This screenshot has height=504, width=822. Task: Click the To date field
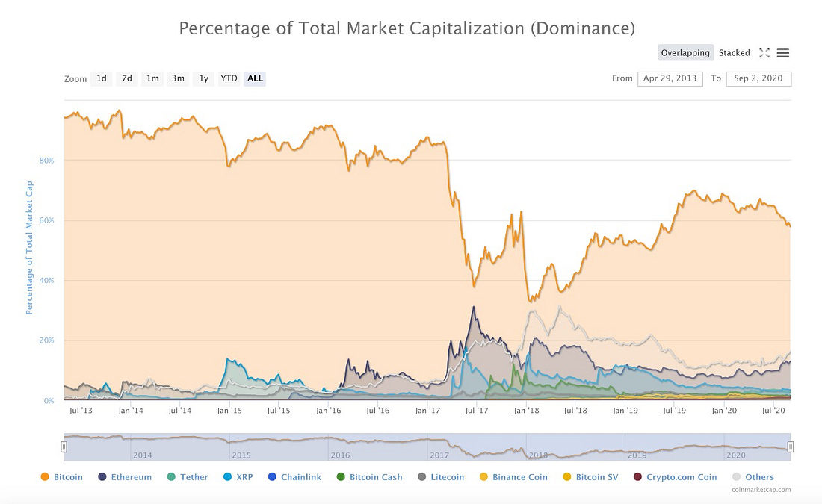(758, 78)
